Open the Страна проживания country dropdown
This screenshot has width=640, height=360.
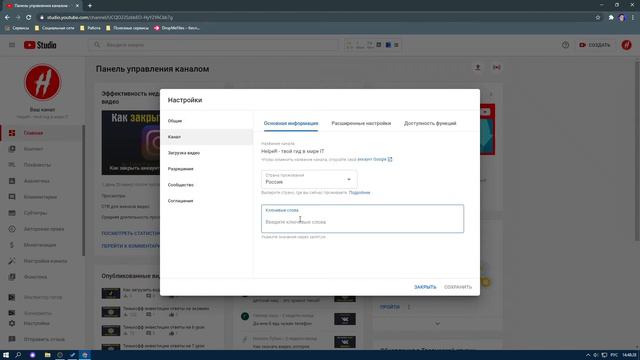coord(309,179)
